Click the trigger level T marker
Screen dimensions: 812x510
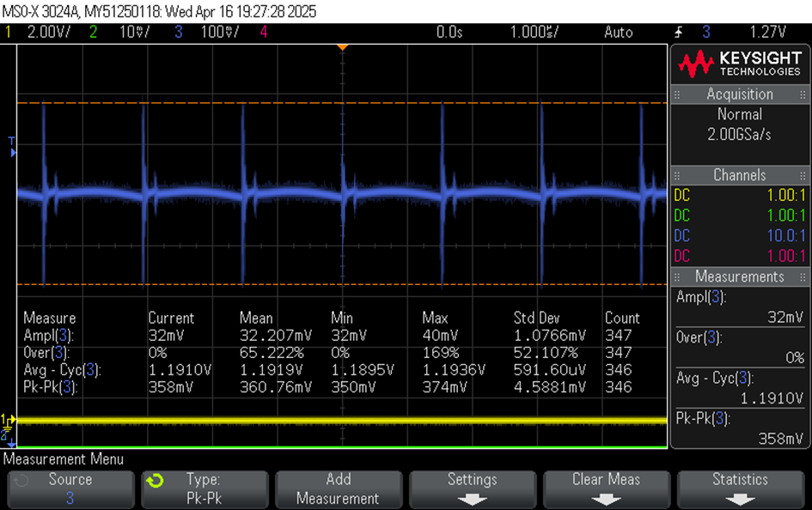pyautogui.click(x=12, y=141)
